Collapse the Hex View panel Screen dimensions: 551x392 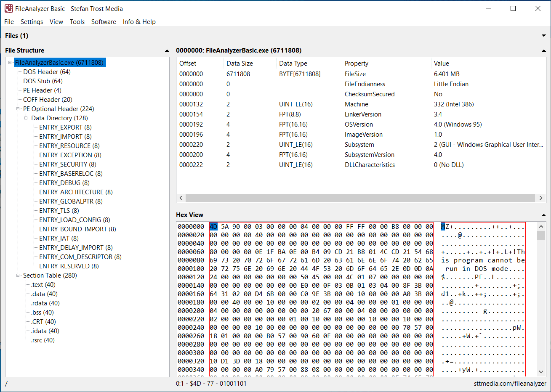click(543, 215)
